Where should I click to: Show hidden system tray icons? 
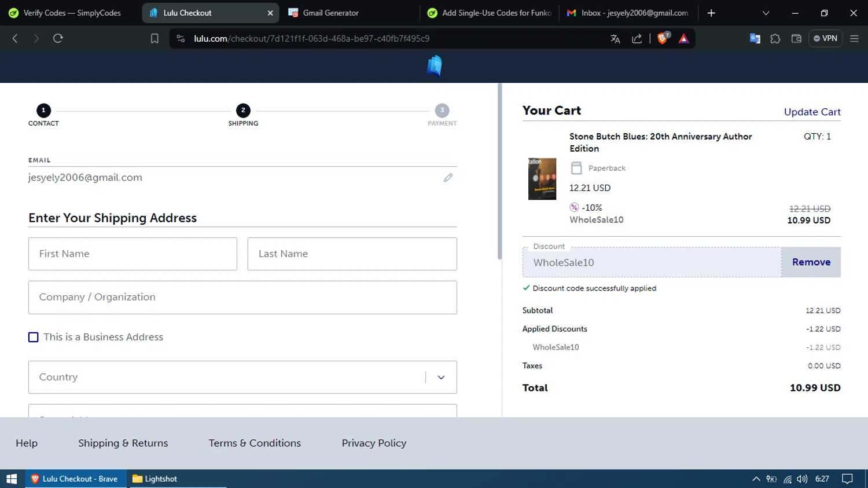(x=756, y=479)
